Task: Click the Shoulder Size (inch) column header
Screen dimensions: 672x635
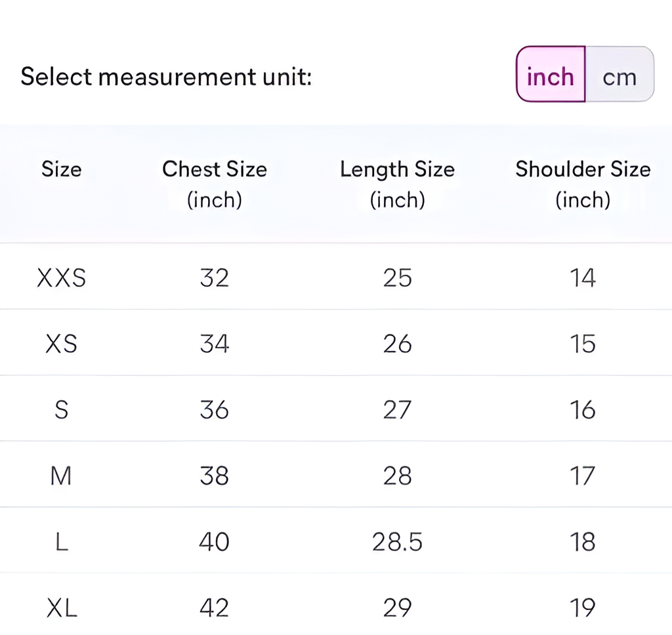Action: pos(583,184)
